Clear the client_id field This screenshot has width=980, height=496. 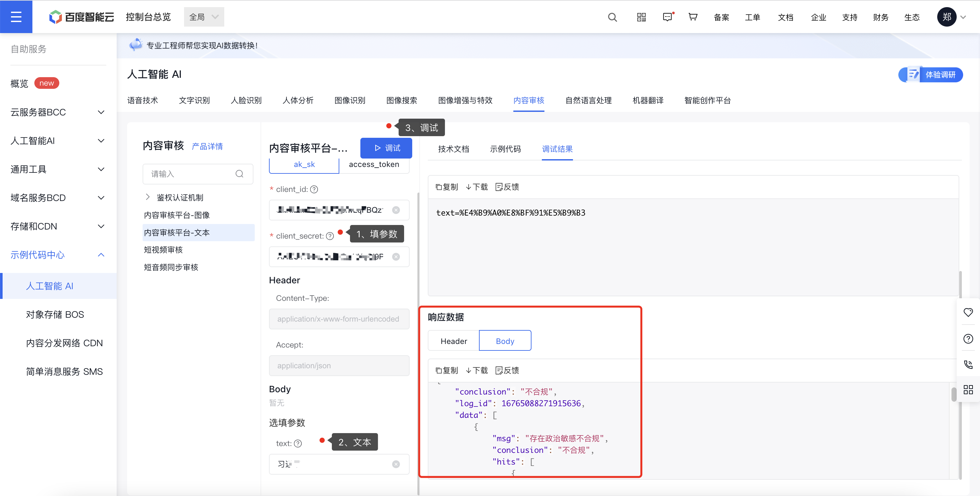click(396, 210)
